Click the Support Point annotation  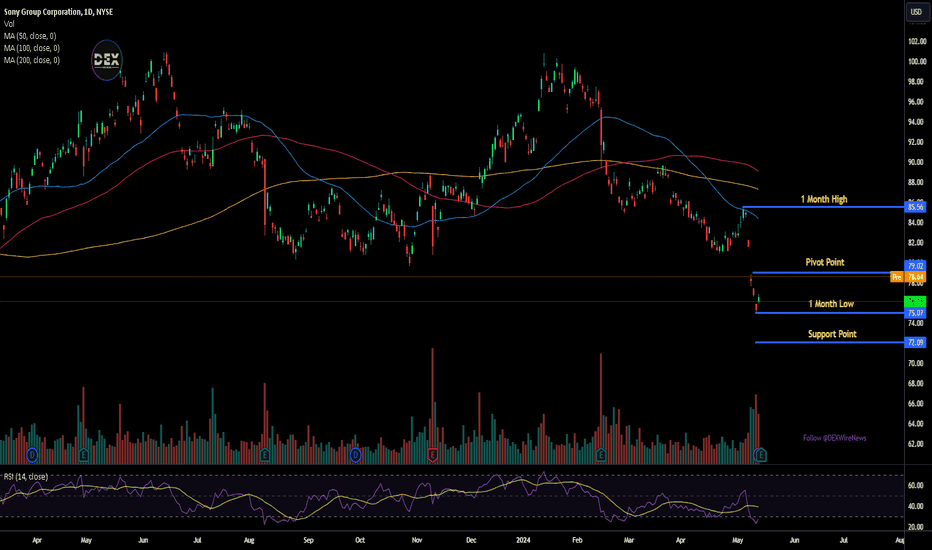click(x=832, y=334)
